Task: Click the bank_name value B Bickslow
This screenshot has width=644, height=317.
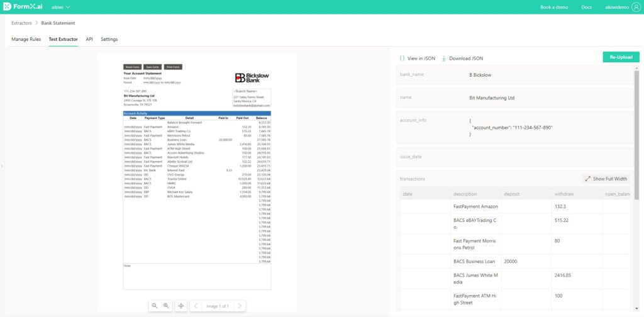Action: tap(480, 75)
